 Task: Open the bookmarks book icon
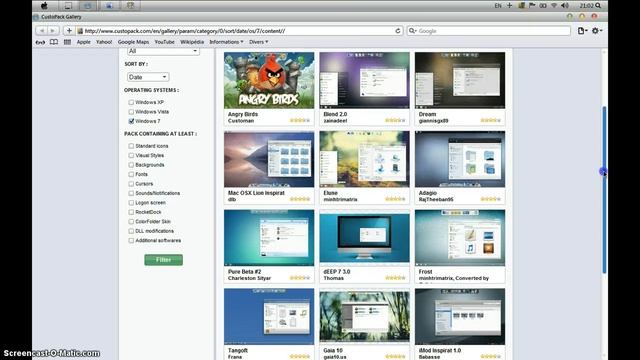tap(53, 42)
